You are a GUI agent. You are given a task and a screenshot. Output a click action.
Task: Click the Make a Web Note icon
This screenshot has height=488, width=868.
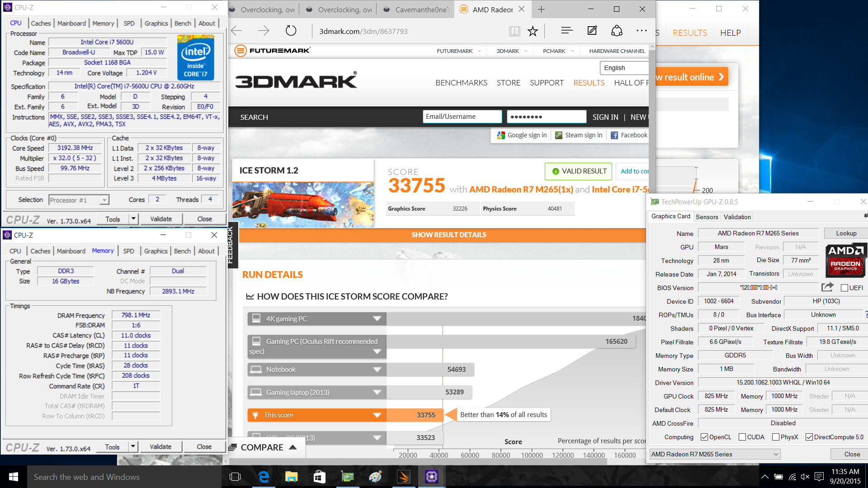coord(592,31)
